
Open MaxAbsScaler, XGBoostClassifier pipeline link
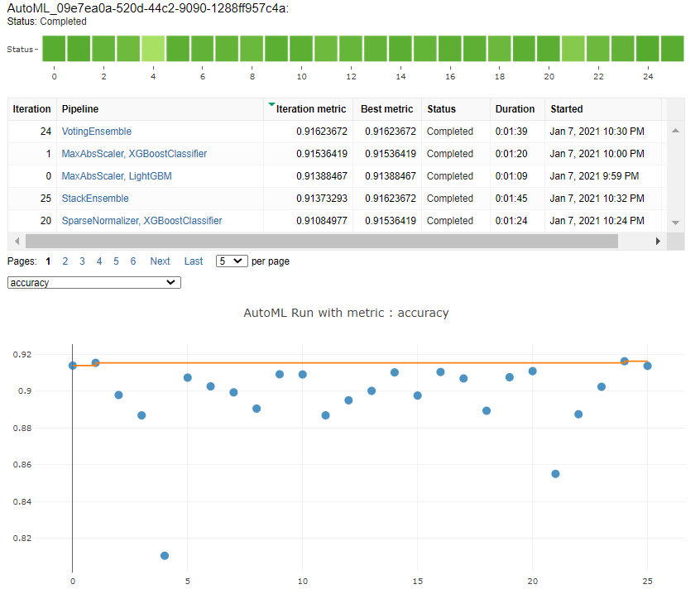134,154
